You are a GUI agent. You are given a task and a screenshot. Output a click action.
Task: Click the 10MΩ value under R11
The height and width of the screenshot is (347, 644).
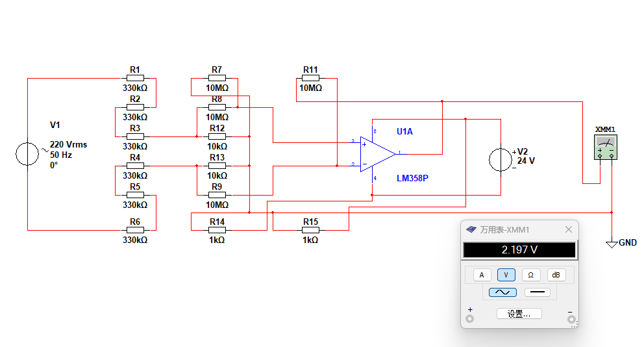click(x=310, y=88)
